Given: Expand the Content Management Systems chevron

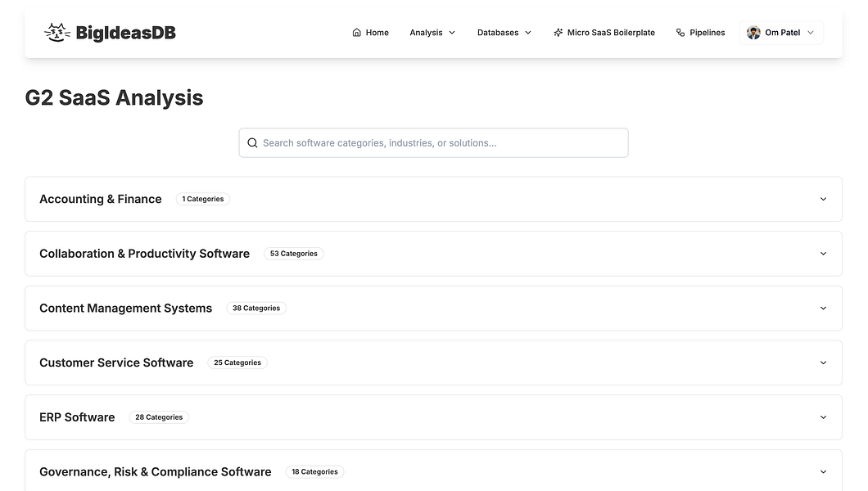Looking at the screenshot, I should [823, 309].
